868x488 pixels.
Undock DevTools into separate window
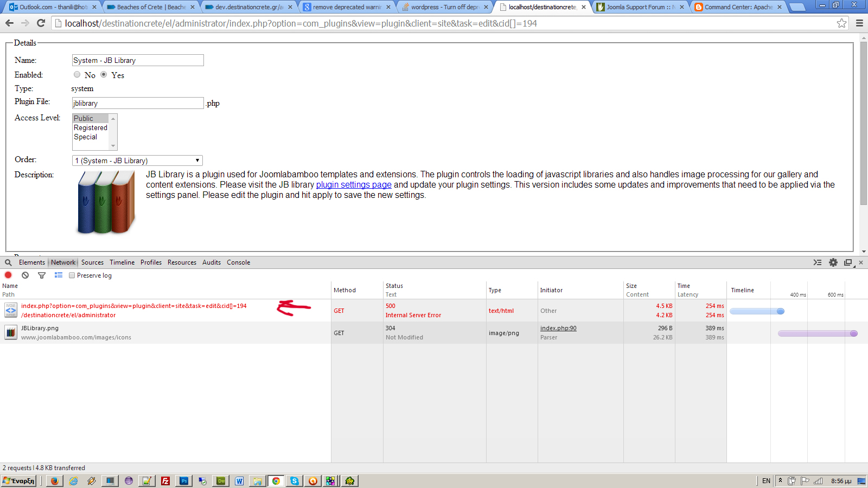click(848, 262)
